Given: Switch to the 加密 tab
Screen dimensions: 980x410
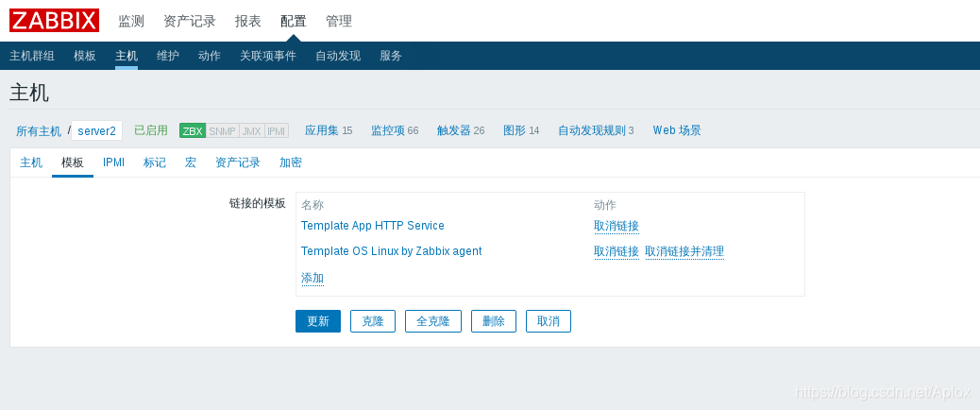Looking at the screenshot, I should (x=291, y=162).
